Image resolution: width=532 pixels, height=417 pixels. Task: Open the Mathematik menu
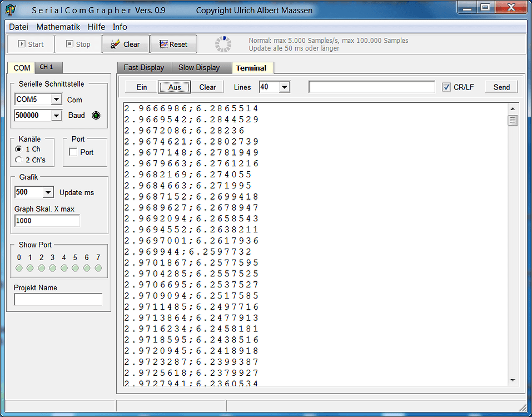point(58,27)
